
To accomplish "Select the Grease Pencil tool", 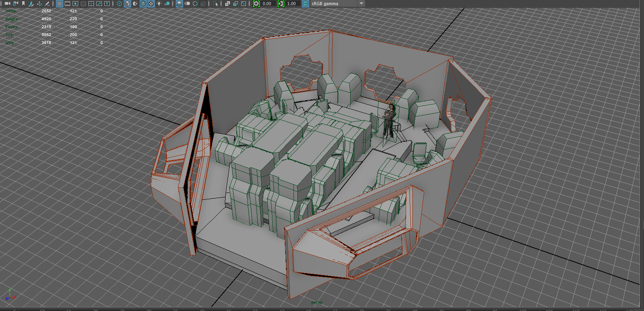I will point(47,4).
